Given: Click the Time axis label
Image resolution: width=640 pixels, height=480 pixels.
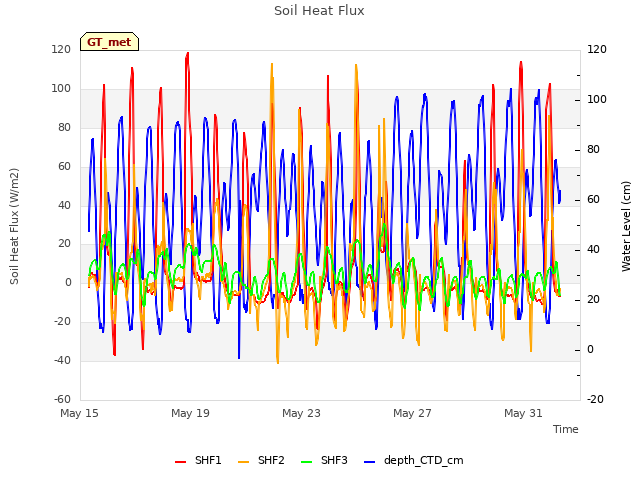Looking at the screenshot, I should click(x=566, y=429).
